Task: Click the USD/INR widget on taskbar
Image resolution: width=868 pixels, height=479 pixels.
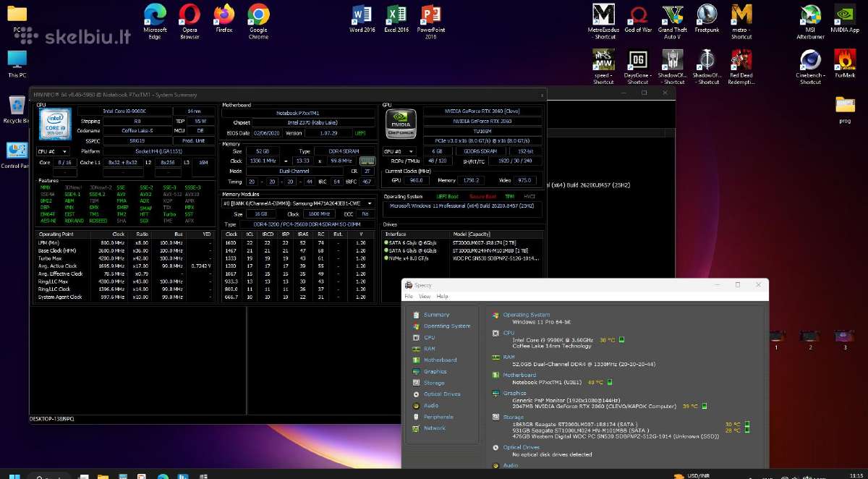Action: coord(691,475)
